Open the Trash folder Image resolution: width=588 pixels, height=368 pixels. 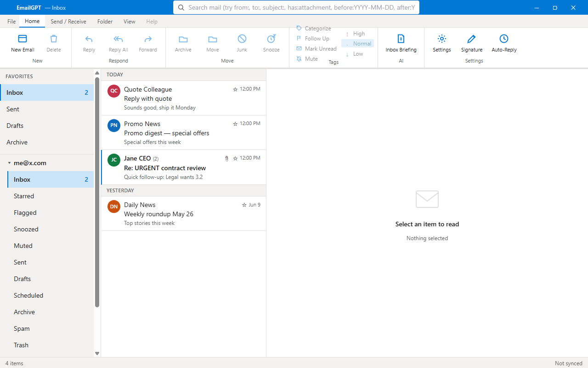[51, 345]
